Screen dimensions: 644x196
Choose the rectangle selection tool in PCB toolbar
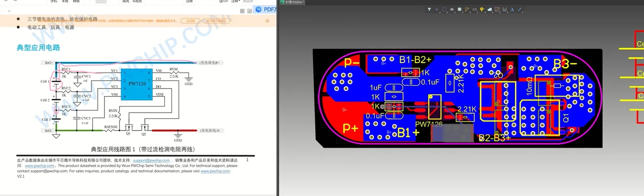click(444, 9)
